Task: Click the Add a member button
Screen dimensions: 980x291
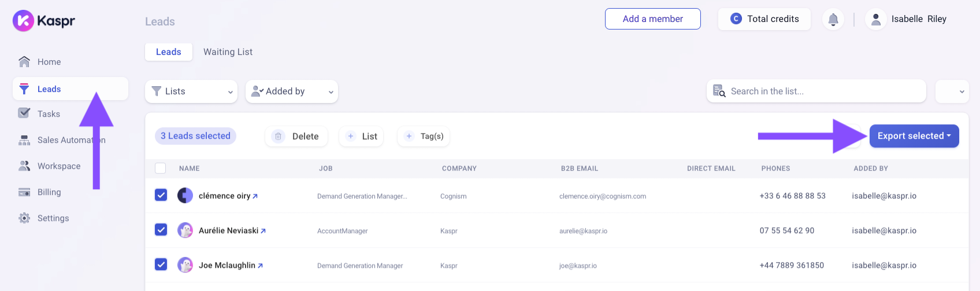Action: click(x=653, y=19)
